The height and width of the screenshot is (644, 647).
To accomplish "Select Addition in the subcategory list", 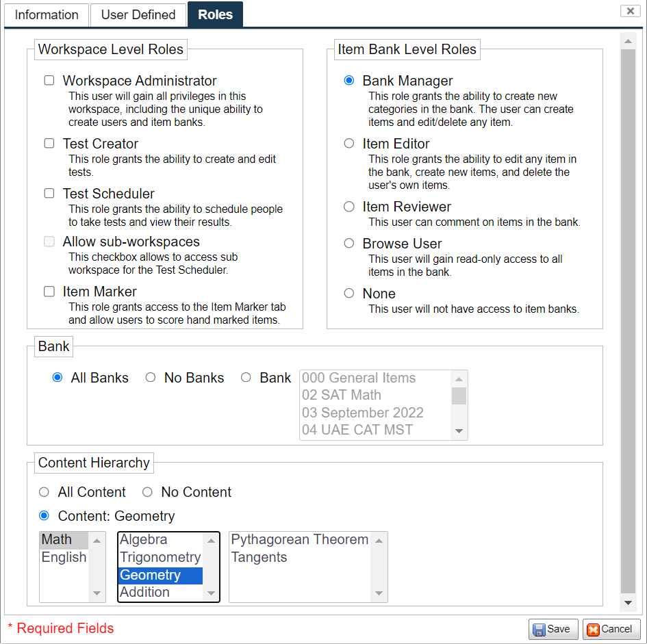I will click(x=160, y=593).
